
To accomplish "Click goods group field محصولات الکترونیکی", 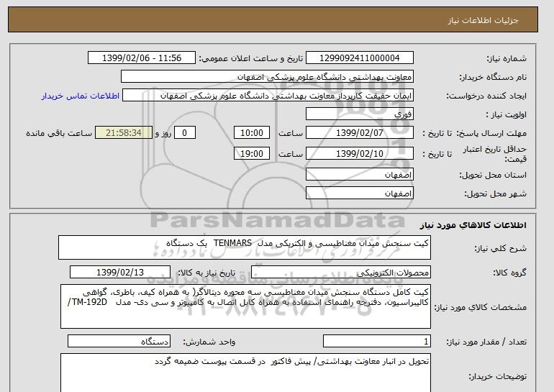I will [x=340, y=273].
